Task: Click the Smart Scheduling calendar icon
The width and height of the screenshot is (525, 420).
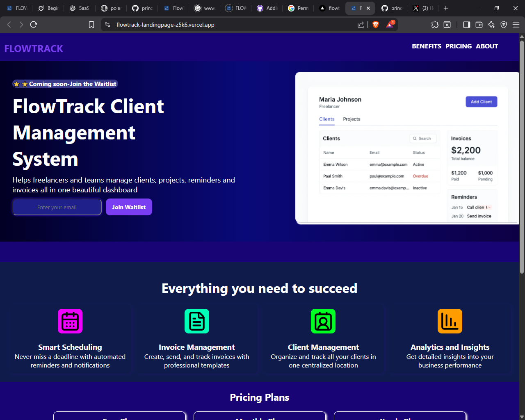Action: pos(70,321)
